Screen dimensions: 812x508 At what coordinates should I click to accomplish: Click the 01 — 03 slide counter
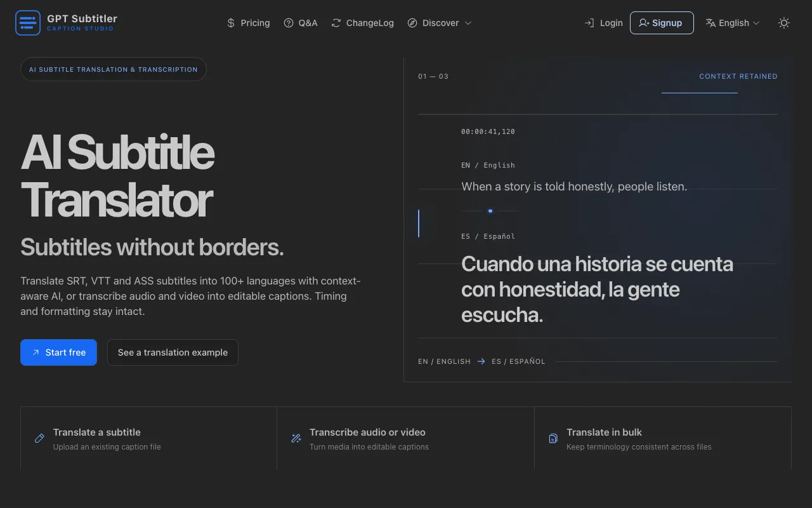point(433,76)
